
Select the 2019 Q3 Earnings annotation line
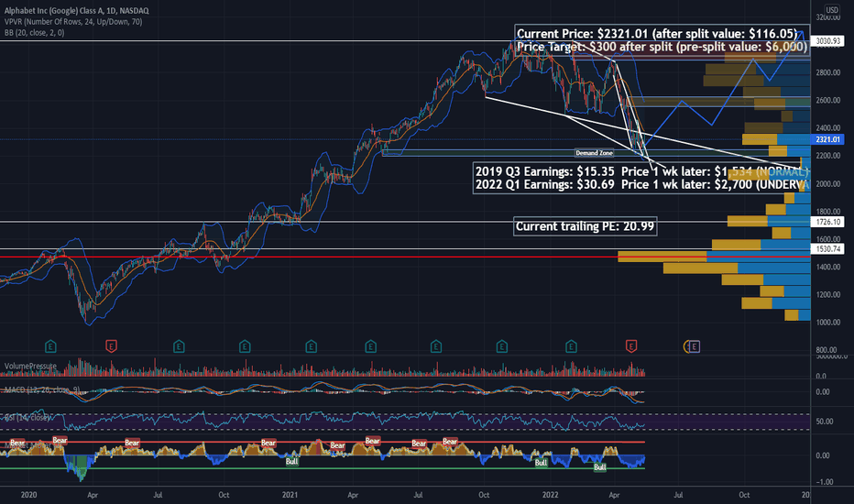(x=641, y=171)
